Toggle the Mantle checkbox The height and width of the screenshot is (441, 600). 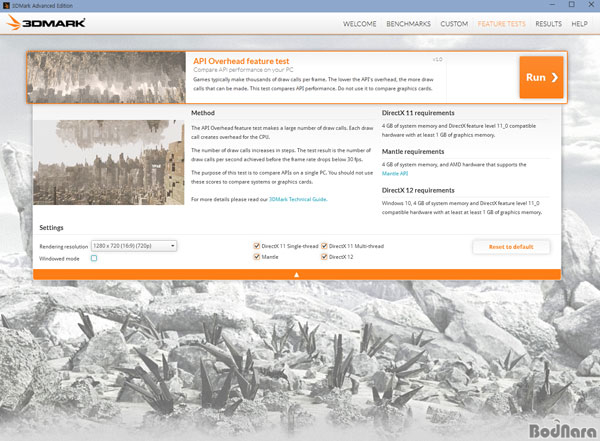click(257, 257)
